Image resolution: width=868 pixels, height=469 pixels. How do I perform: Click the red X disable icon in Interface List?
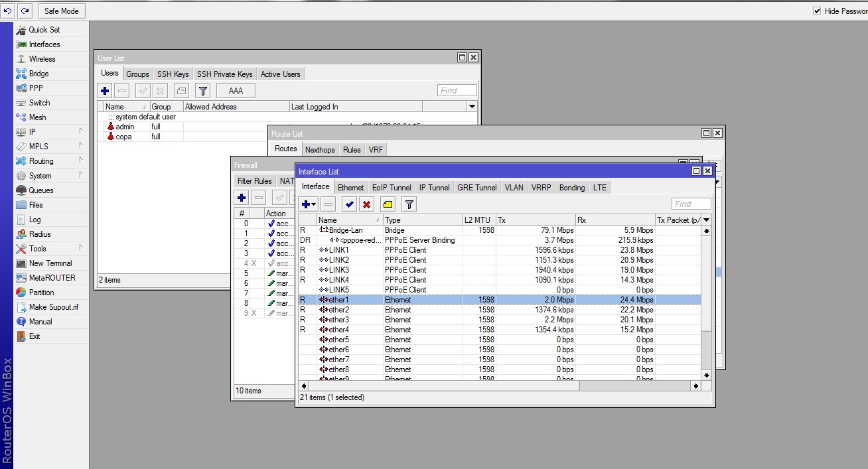366,204
